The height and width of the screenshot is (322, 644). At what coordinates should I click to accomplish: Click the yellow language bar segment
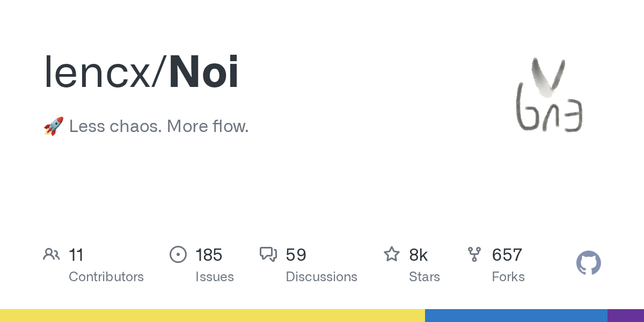pyautogui.click(x=212, y=316)
